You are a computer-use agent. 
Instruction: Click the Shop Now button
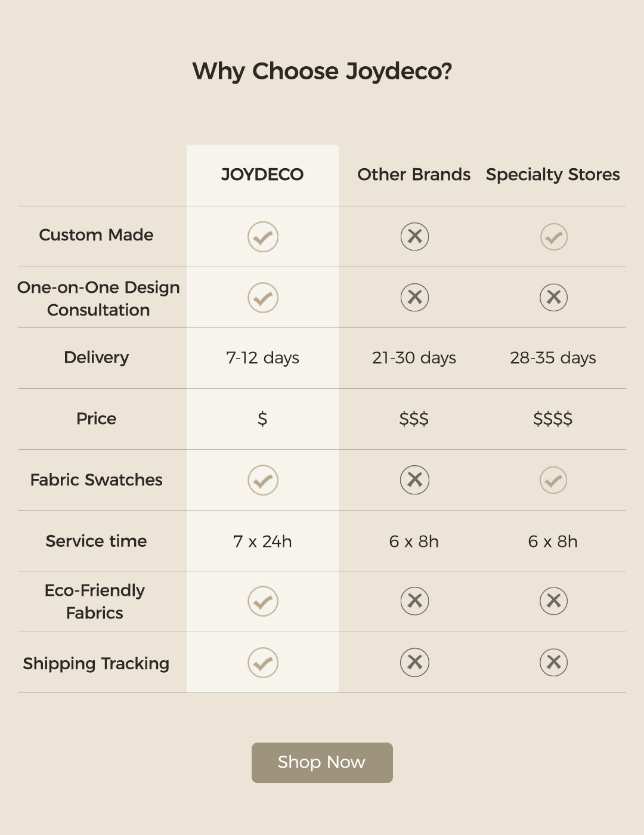[x=322, y=762]
